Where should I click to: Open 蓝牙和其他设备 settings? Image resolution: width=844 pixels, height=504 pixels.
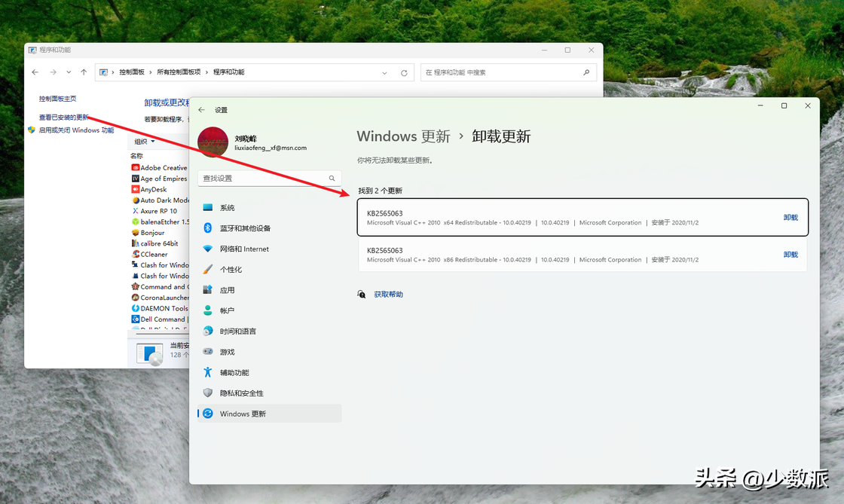click(245, 228)
